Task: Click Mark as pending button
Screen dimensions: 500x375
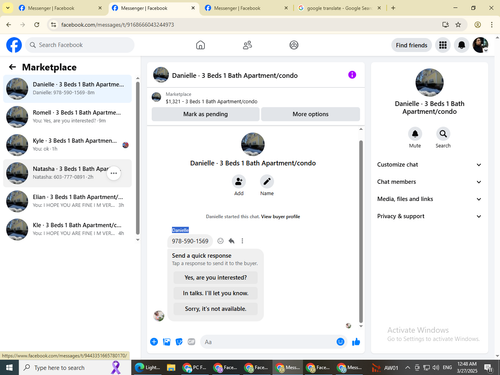Action: 205,114
